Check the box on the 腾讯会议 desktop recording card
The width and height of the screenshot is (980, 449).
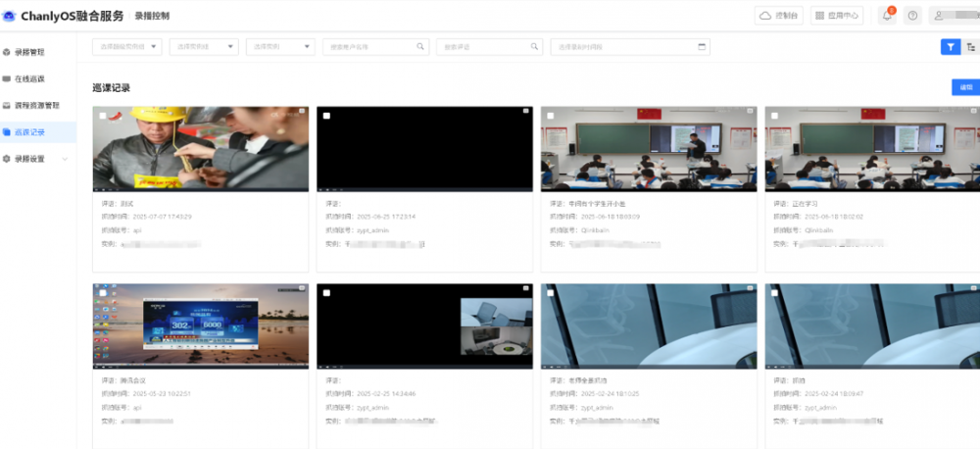tap(103, 293)
